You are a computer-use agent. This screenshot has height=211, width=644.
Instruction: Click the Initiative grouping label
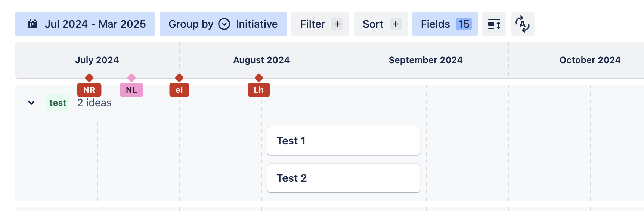[x=257, y=24]
